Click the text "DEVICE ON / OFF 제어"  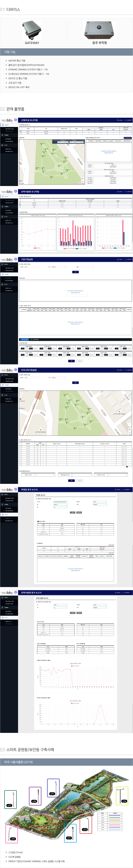pyautogui.click(x=19, y=87)
